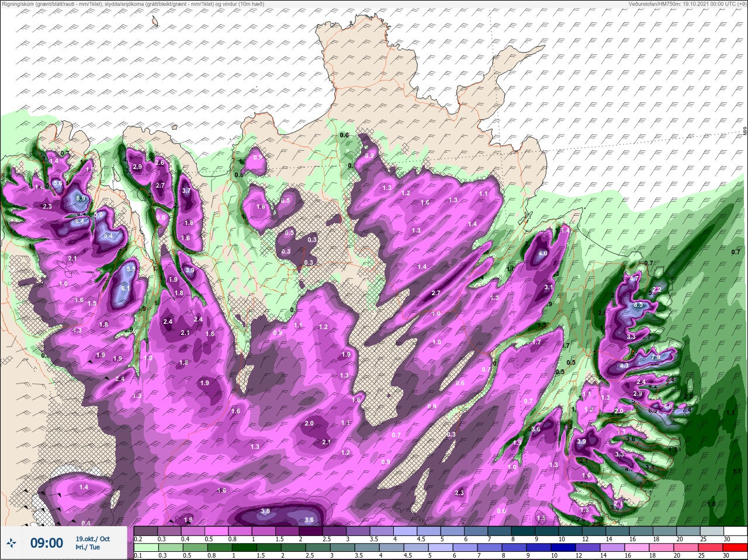The width and height of the screenshot is (748, 560).
Task: Click the 7.9 precipitation value on the map
Action: [x=655, y=357]
